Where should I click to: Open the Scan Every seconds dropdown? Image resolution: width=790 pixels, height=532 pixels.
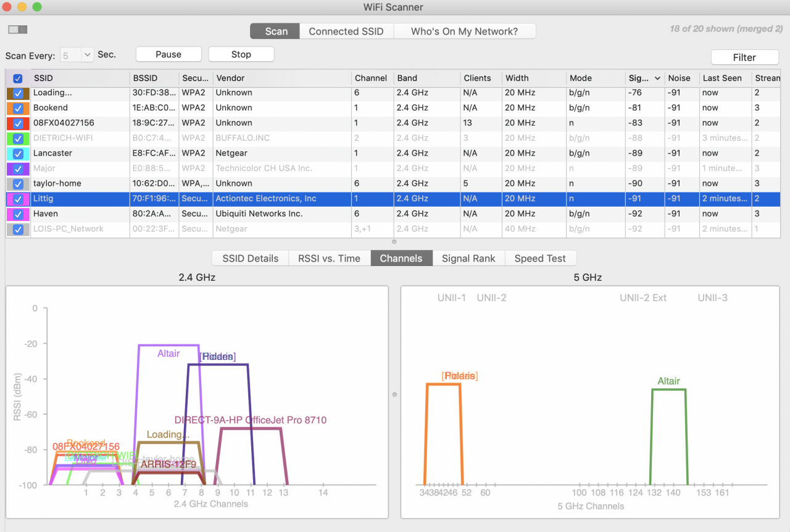coord(87,55)
